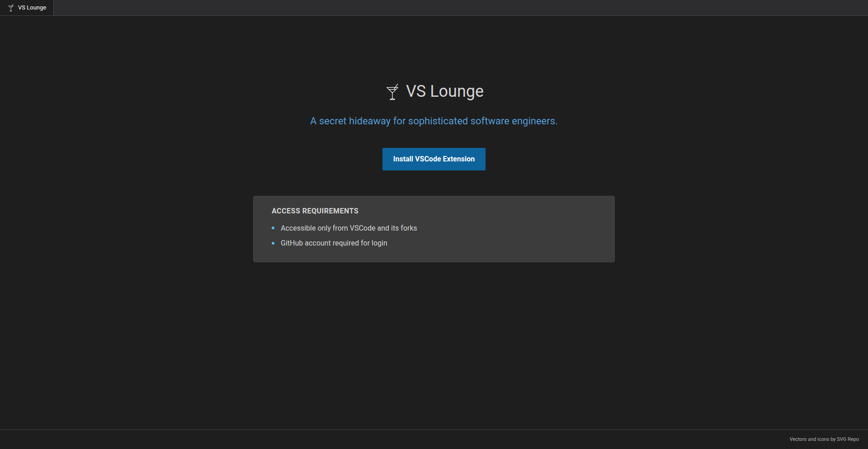Click the blue tagline about sophisticated software engineers

434,121
